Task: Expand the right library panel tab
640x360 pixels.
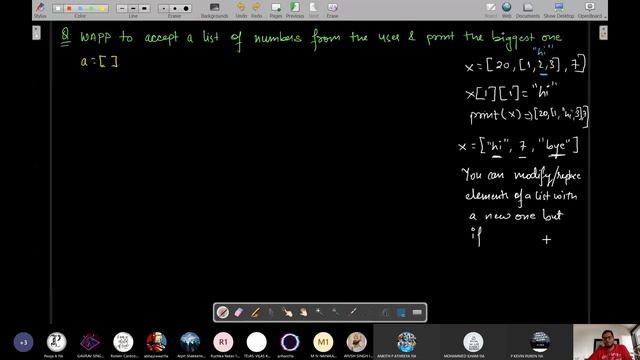Action: pos(603,33)
